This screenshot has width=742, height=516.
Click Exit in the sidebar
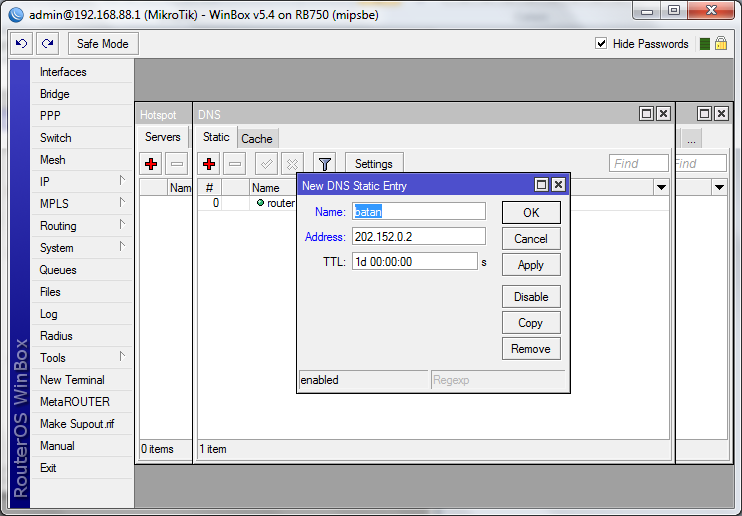[x=81, y=468]
